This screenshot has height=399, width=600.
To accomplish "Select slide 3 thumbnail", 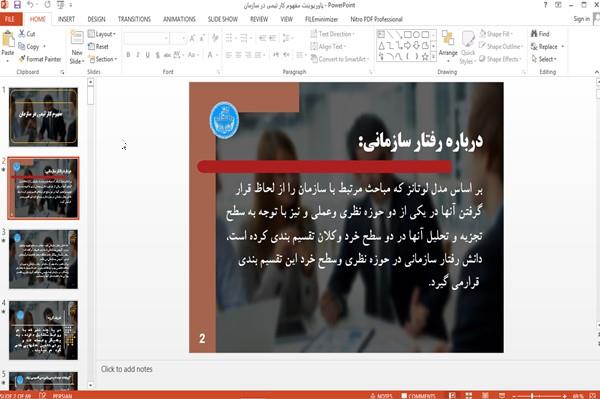I will [43, 259].
